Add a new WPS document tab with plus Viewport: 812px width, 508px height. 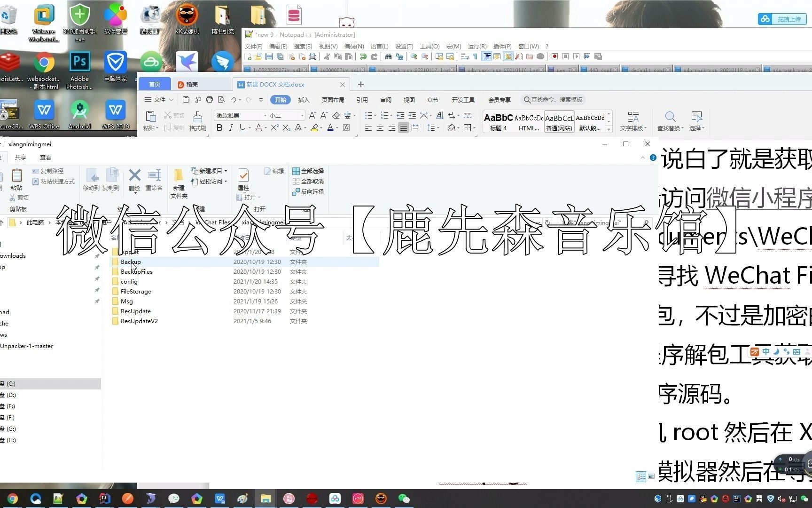click(x=360, y=84)
